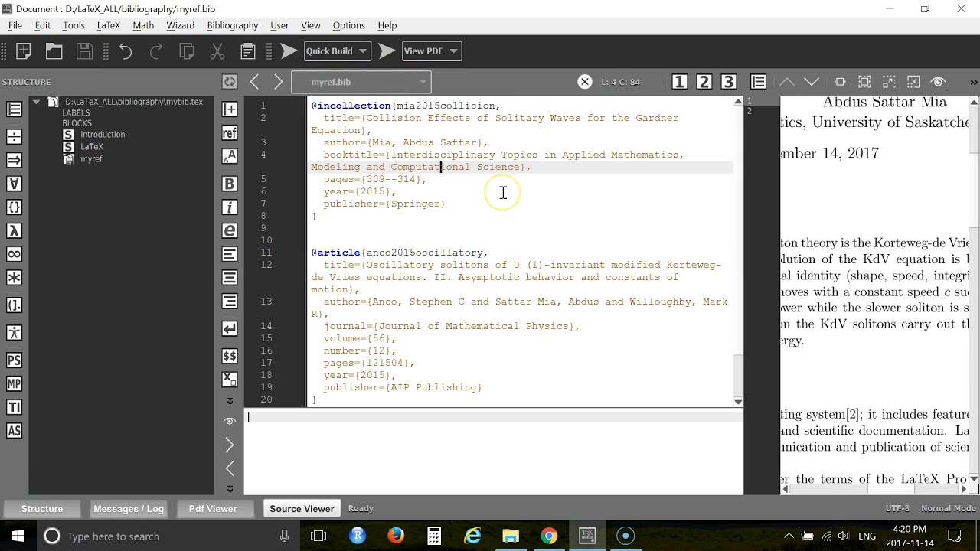Show the structure list panel icon
This screenshot has width=980, height=551.
(14, 109)
